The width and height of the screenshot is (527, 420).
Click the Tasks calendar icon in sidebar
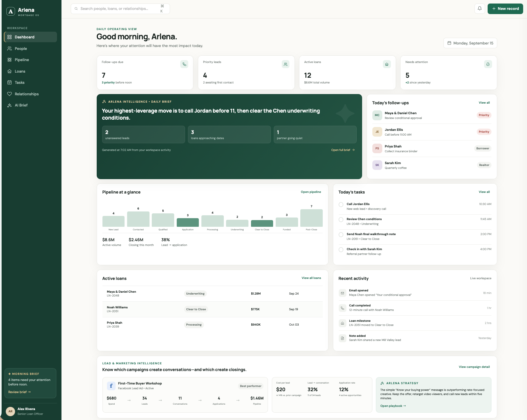(x=10, y=83)
